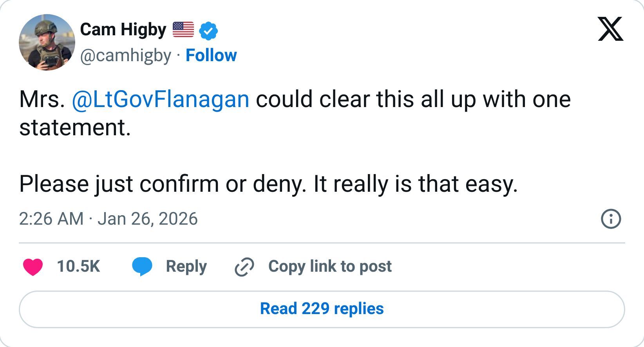The image size is (644, 347).
Task: Click the copy link chain icon
Action: click(x=244, y=266)
